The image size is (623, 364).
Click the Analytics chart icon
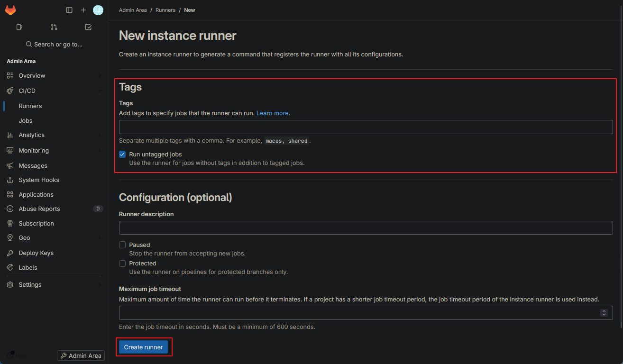10,135
